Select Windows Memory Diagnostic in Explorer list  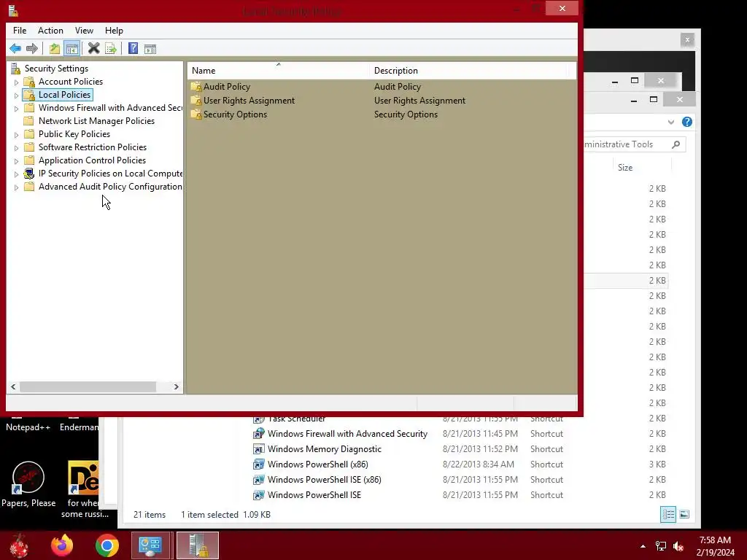[324, 449]
